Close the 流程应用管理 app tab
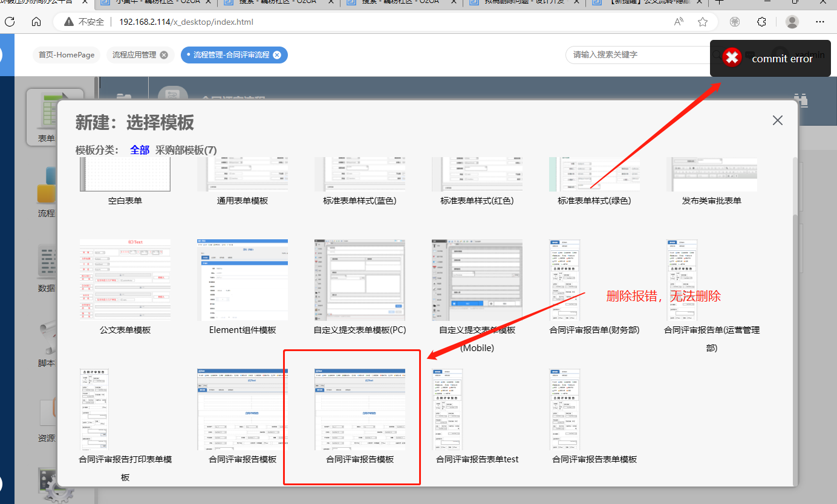 point(163,55)
